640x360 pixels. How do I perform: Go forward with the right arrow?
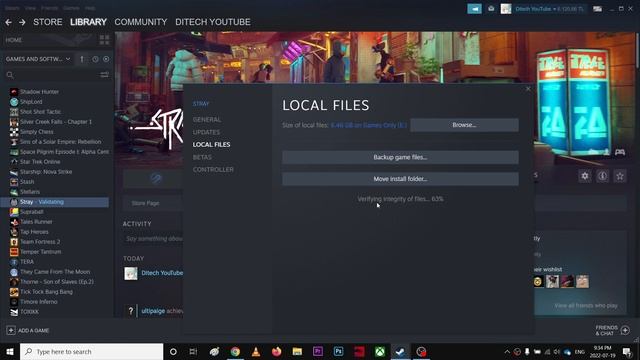click(x=22, y=22)
